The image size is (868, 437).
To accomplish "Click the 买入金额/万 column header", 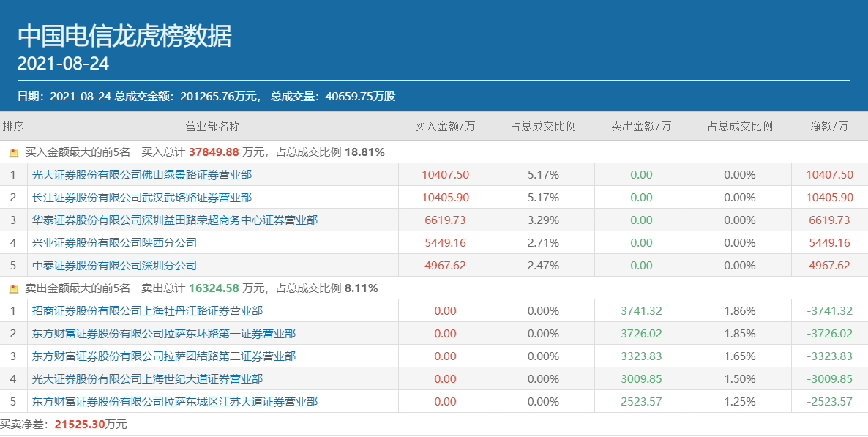I will tap(445, 126).
